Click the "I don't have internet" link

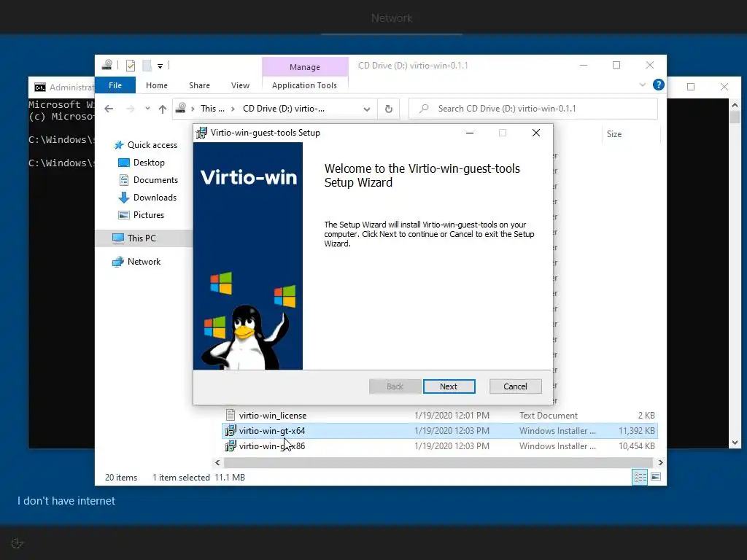(66, 501)
